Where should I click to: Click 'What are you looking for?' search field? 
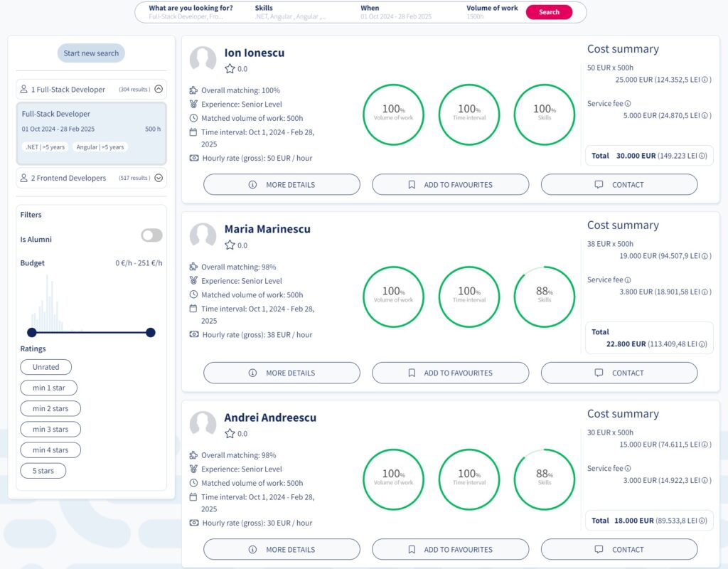coord(192,12)
